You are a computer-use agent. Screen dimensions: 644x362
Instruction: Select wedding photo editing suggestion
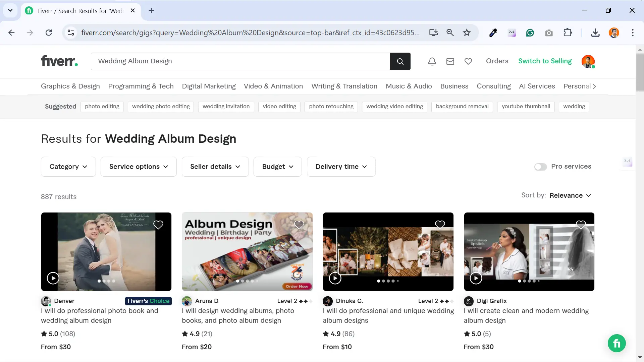click(x=161, y=107)
